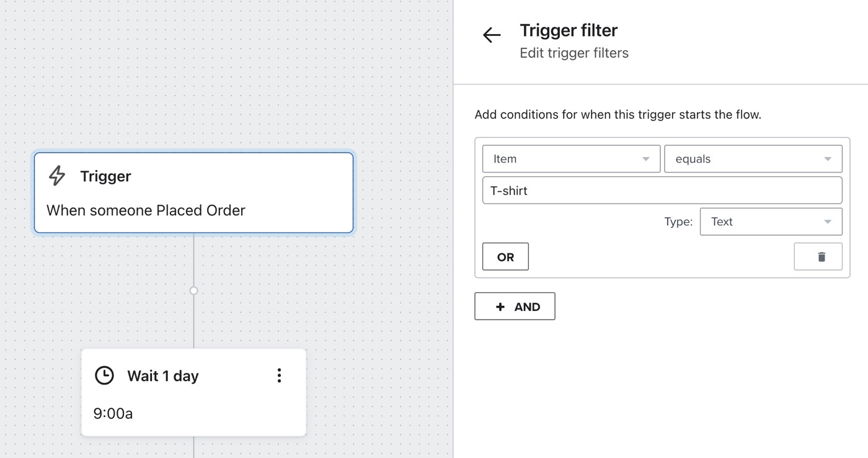Screen dimensions: 868x458
Task: Click the lightning bolt Trigger icon
Action: click(57, 176)
